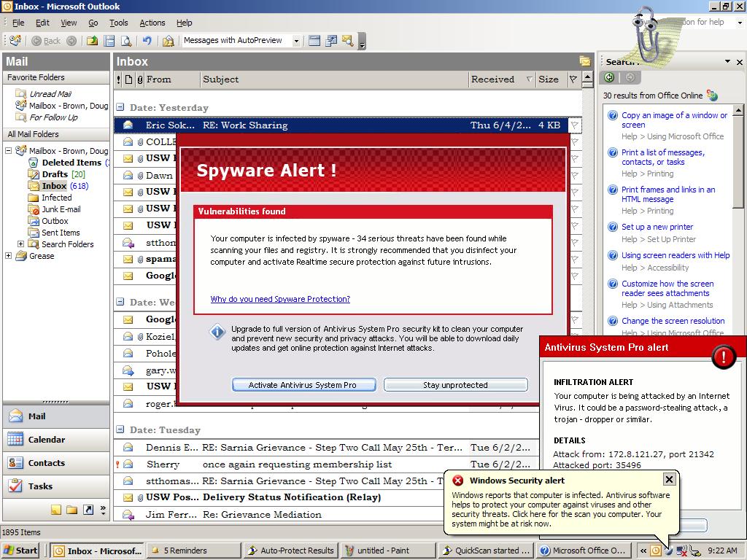
Task: Open Folder List via the folder icon
Action: pyautogui.click(x=72, y=510)
